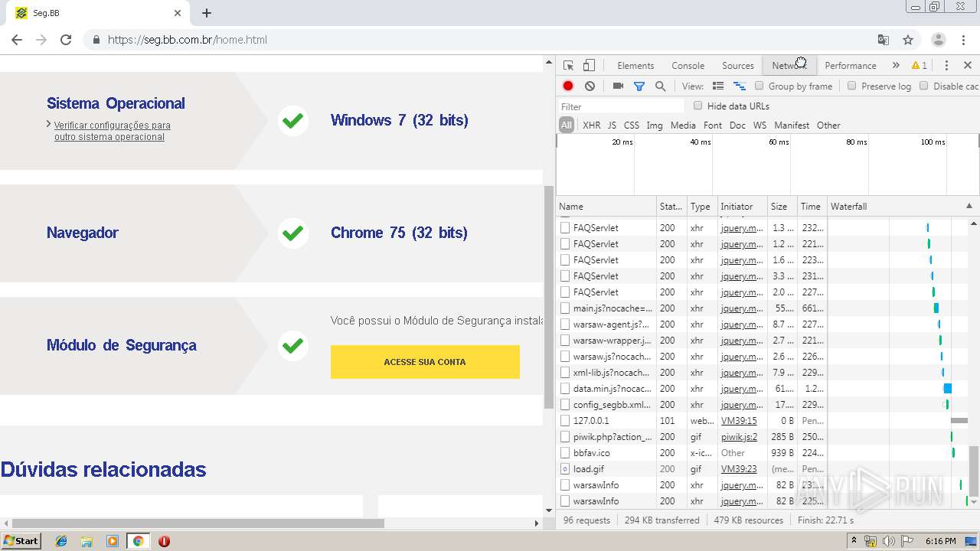Open the Chrome main menu
This screenshot has width=980, height=551.
click(963, 40)
